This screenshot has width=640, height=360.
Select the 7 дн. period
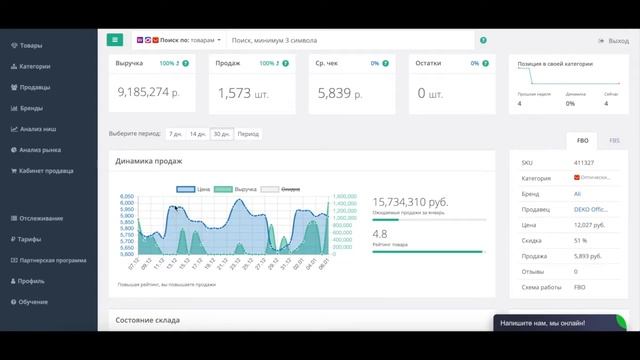[176, 134]
